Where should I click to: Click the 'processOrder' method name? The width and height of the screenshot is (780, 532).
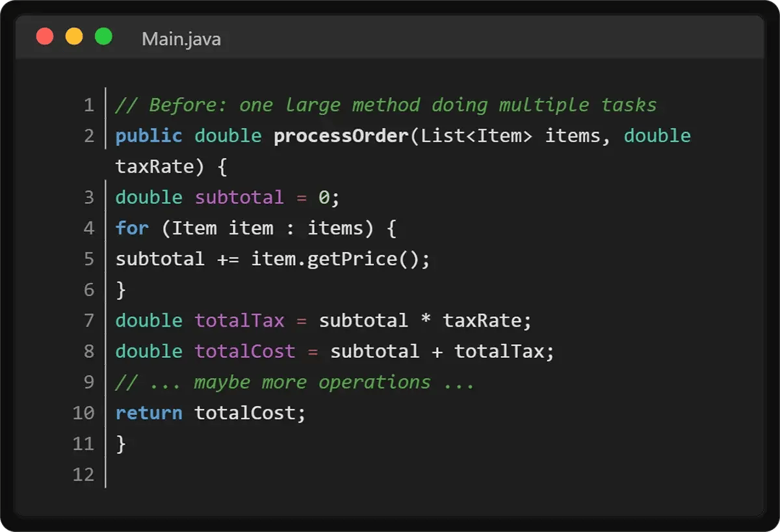click(342, 136)
